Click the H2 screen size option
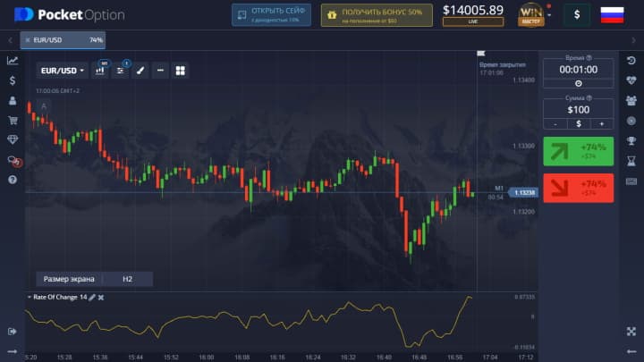The width and height of the screenshot is (644, 362). [127, 279]
